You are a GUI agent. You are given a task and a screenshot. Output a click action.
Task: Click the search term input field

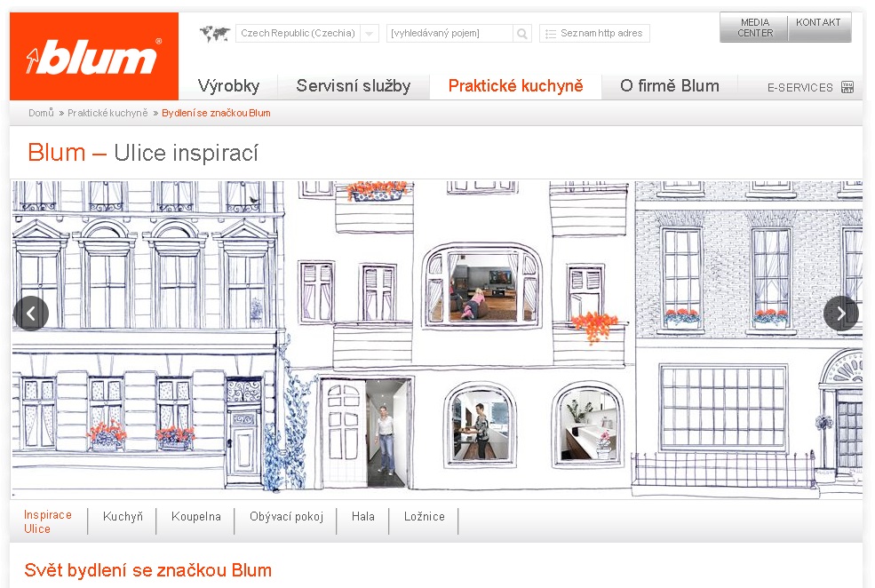[449, 34]
